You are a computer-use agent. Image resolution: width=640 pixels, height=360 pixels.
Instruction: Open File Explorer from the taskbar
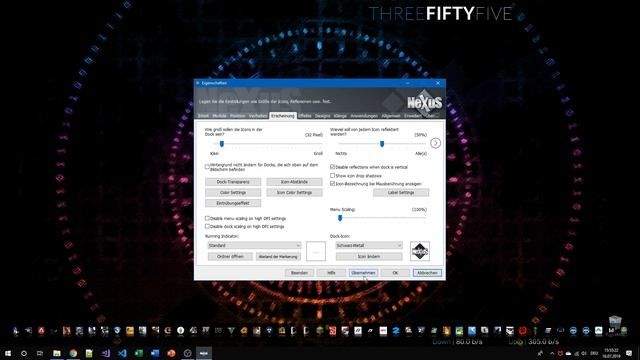(x=57, y=353)
